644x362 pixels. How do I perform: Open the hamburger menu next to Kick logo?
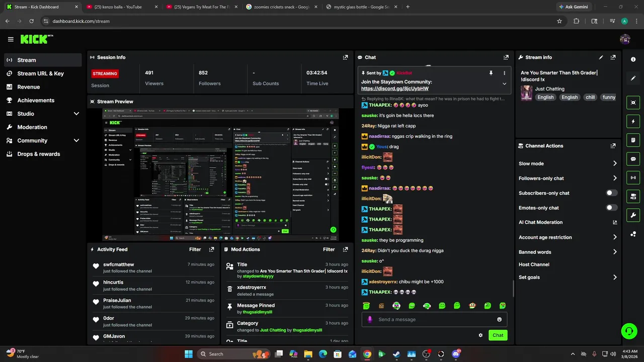pos(11,39)
